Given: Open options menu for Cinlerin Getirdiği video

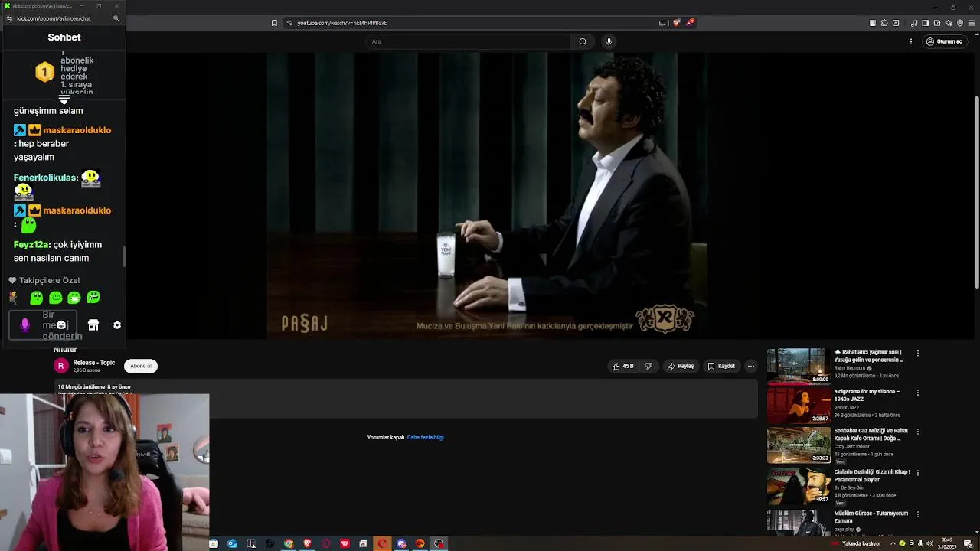Looking at the screenshot, I should click(x=917, y=473).
